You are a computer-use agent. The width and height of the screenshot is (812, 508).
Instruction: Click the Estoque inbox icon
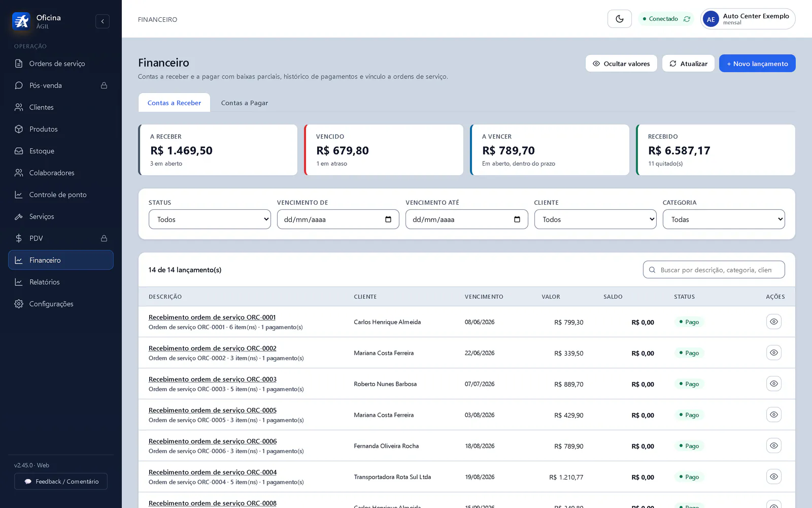point(19,151)
